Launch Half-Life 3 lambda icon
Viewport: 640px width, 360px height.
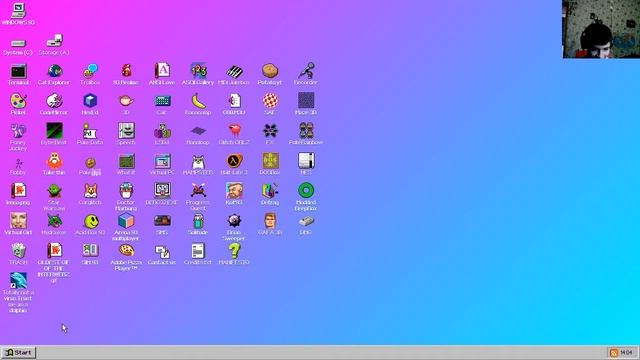pos(234,161)
